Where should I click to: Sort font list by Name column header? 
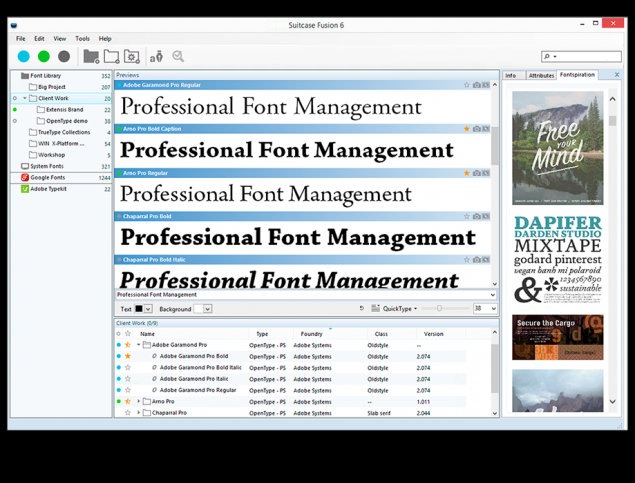[x=147, y=334]
